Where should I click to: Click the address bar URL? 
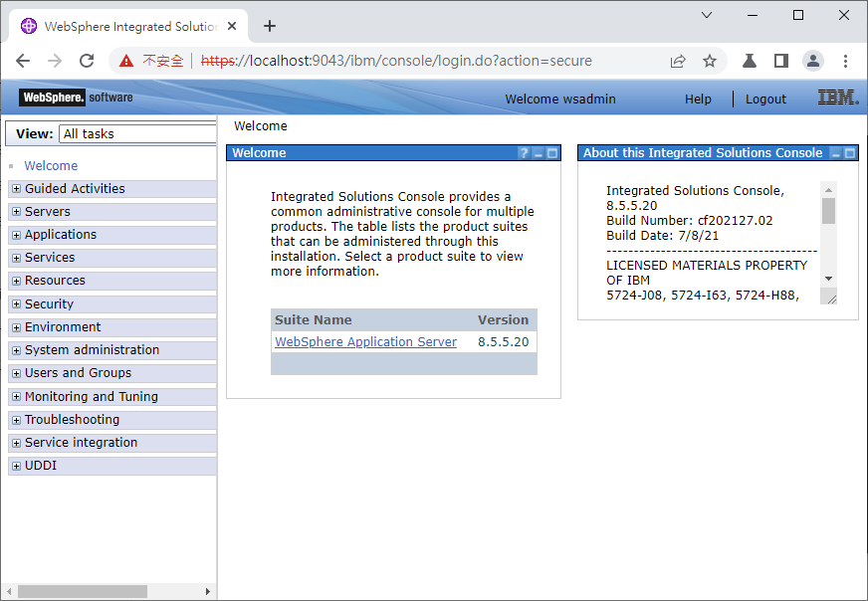pyautogui.click(x=396, y=61)
